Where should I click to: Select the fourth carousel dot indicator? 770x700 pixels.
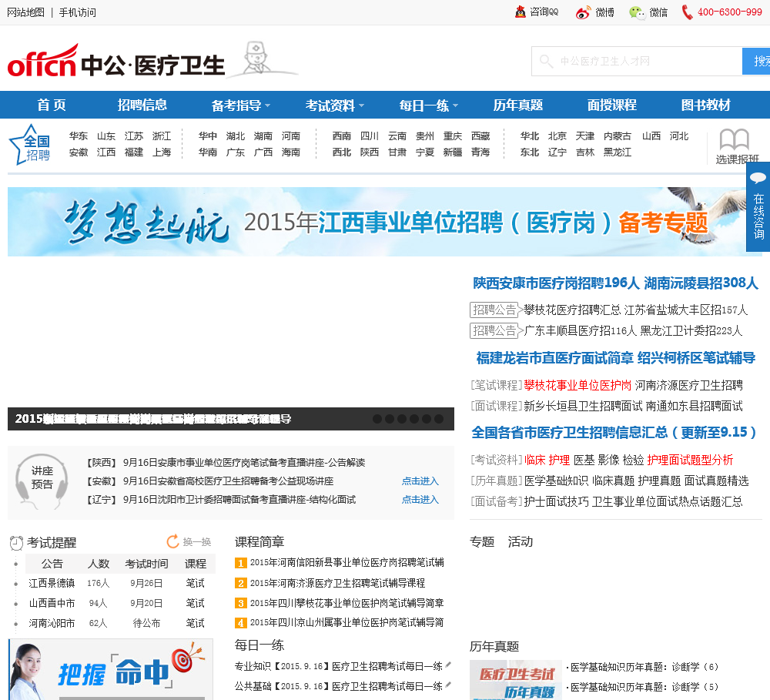(414, 419)
